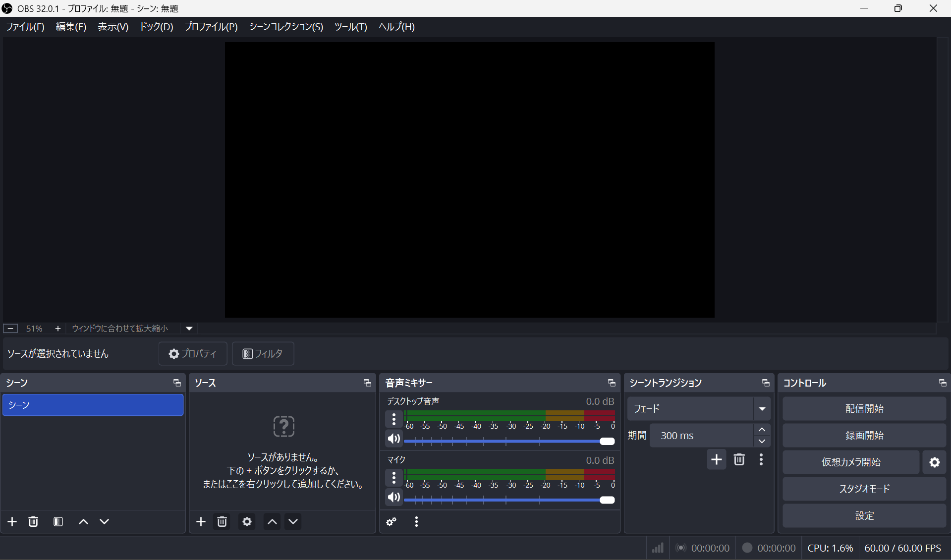Add a new source with plus icon
951x560 pixels.
pyautogui.click(x=201, y=521)
